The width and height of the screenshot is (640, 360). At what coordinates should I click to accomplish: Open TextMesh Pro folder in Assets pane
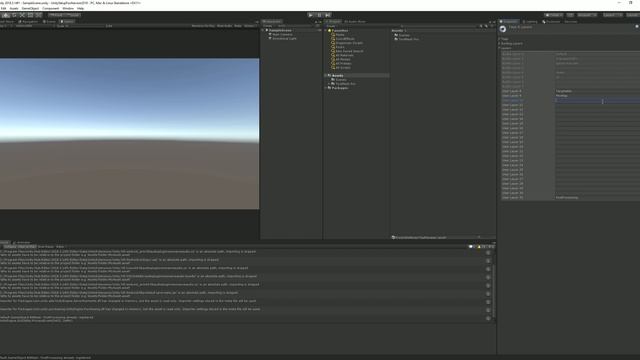coord(409,39)
